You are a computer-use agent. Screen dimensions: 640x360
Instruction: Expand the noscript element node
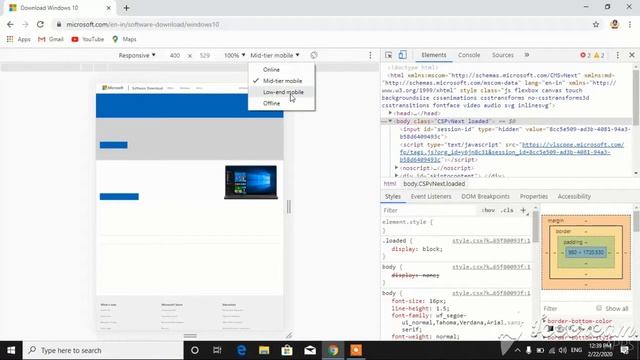(x=396, y=168)
